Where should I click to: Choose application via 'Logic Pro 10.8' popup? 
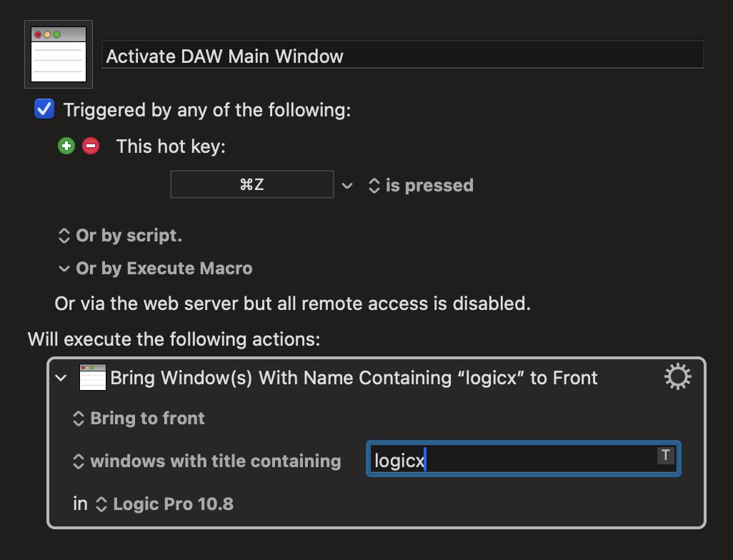[164, 504]
